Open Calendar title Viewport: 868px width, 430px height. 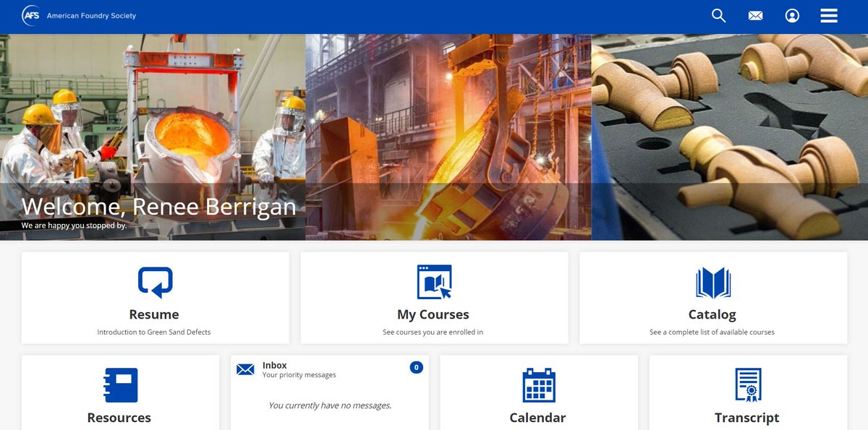pos(537,418)
